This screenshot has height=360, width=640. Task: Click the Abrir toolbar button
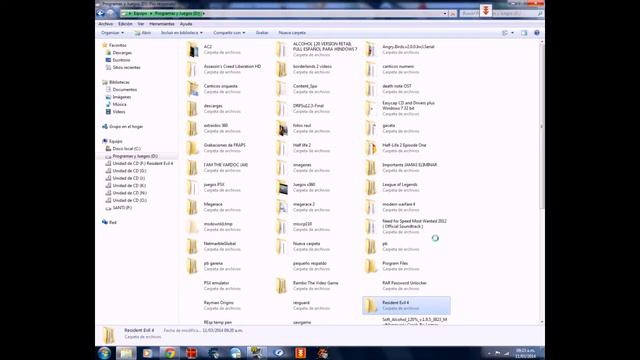(x=143, y=33)
